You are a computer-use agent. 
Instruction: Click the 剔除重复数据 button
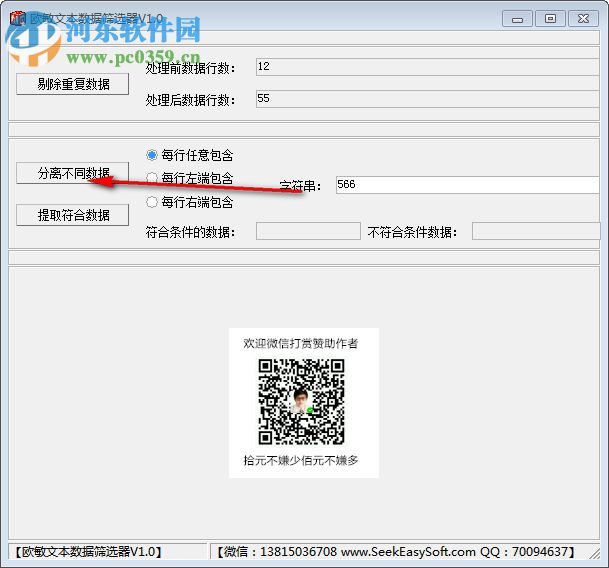(73, 84)
